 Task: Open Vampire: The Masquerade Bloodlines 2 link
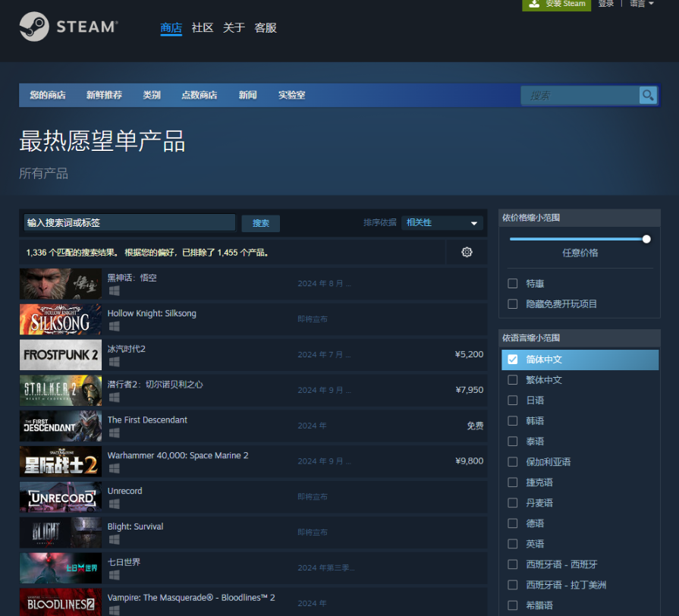tap(191, 597)
